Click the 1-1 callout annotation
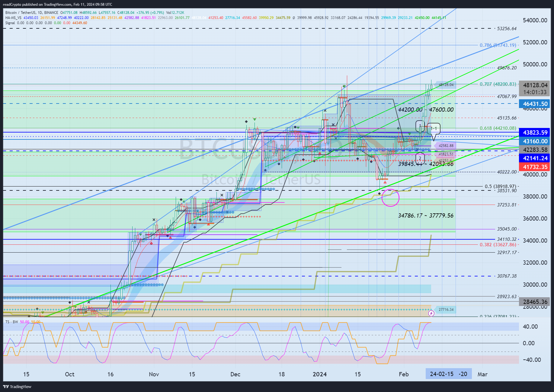 point(434,129)
